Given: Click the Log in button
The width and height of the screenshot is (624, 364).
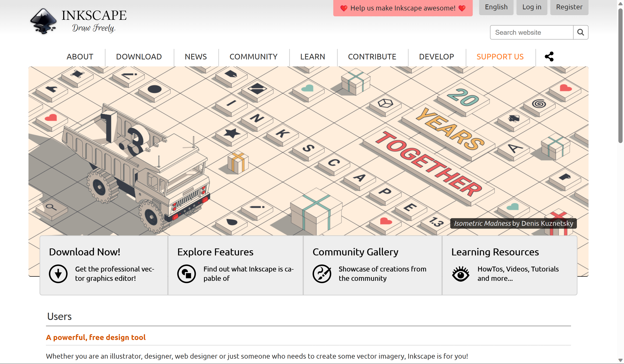Looking at the screenshot, I should tap(532, 7).
